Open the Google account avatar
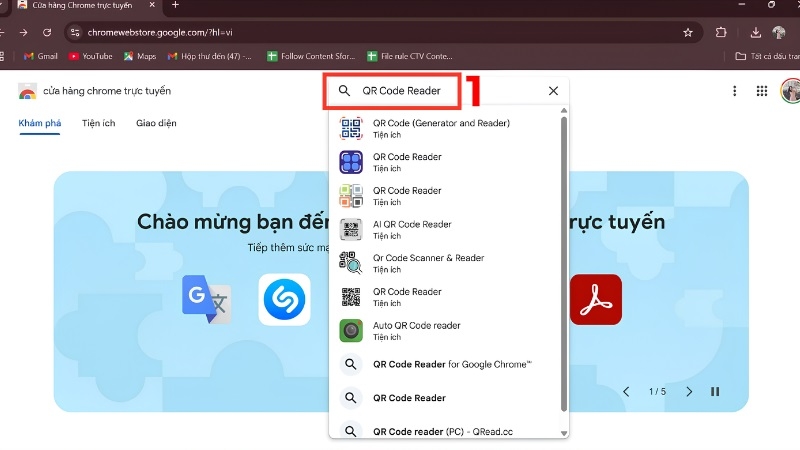The height and width of the screenshot is (450, 800). coord(791,91)
